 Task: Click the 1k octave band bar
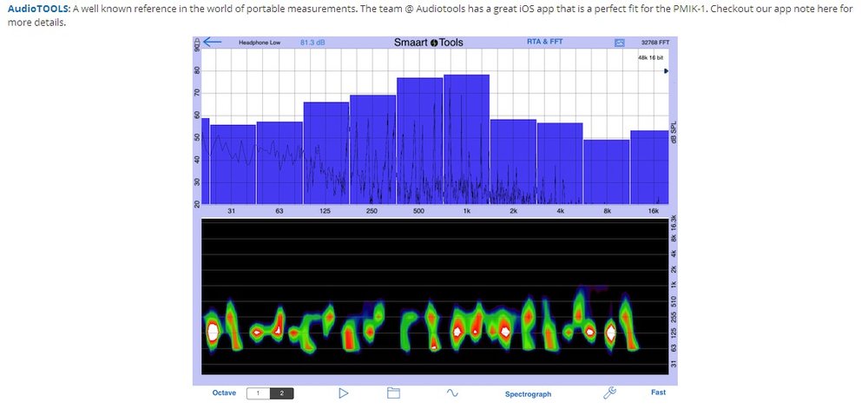point(467,139)
